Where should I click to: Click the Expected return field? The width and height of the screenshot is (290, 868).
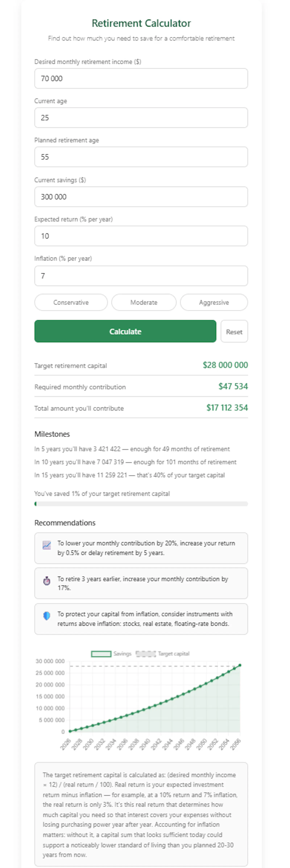click(x=141, y=236)
